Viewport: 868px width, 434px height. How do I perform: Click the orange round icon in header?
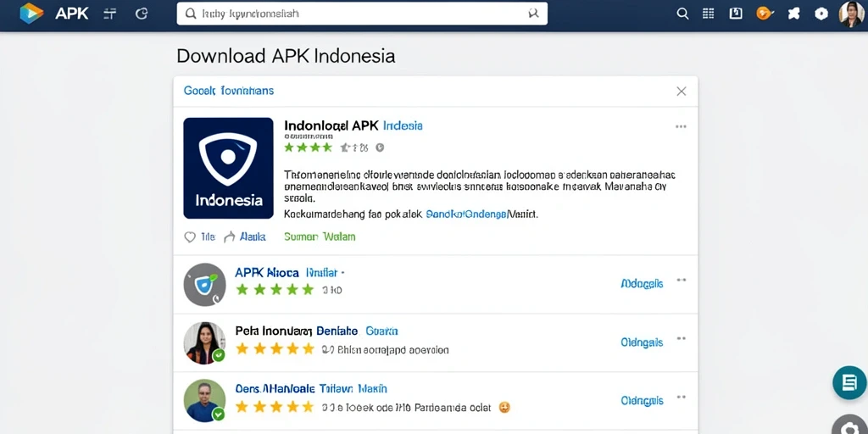point(764,14)
